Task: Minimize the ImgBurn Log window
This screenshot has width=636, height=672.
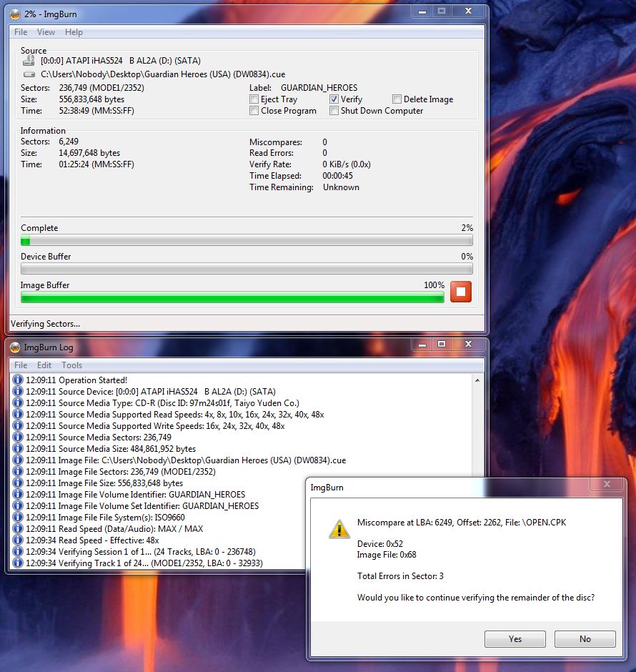Action: click(422, 344)
